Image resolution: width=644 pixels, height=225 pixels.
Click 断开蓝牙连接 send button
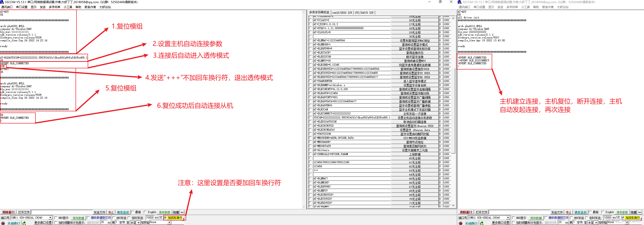pyautogui.click(x=415, y=57)
